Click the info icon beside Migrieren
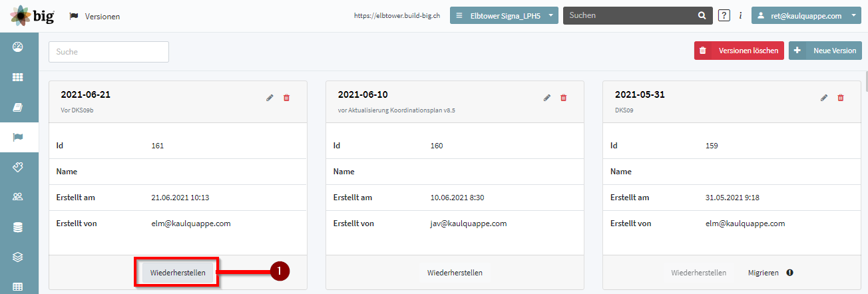The width and height of the screenshot is (868, 294). (789, 273)
